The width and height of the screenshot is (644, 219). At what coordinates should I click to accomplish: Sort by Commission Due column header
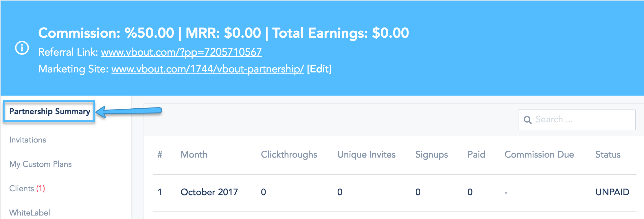point(539,154)
